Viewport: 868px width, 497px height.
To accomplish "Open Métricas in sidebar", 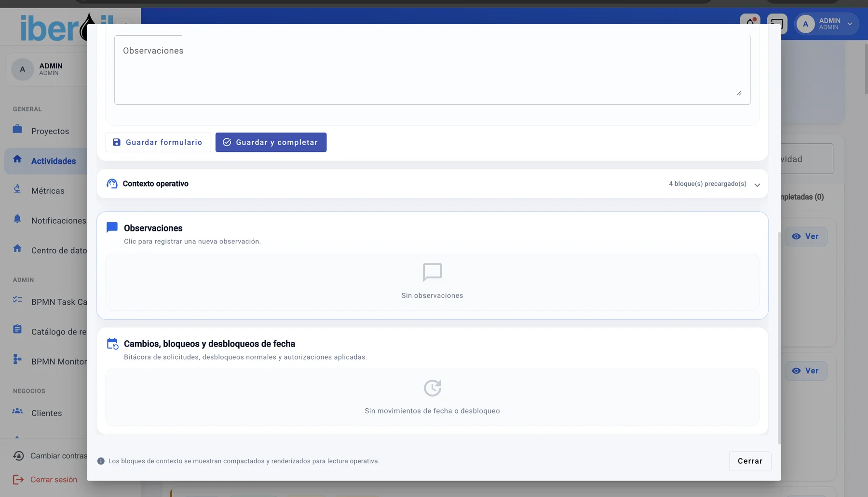I will pyautogui.click(x=46, y=191).
